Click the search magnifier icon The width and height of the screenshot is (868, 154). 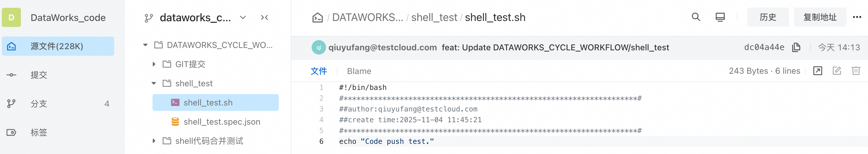[x=696, y=17]
